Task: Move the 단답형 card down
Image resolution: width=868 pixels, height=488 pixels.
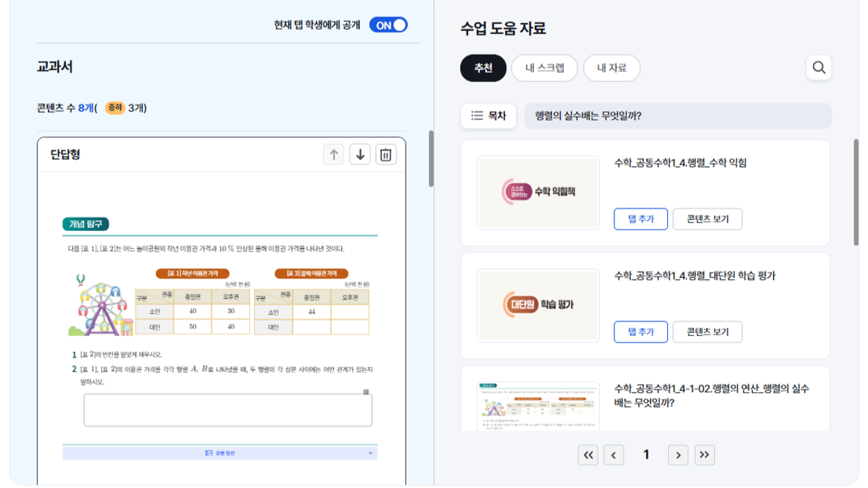Action: (360, 155)
